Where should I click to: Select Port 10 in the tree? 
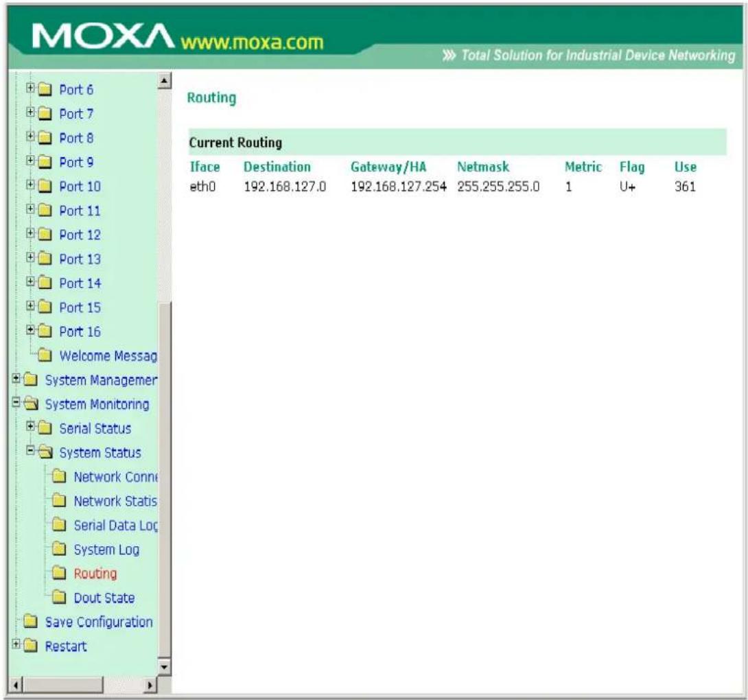click(x=80, y=187)
